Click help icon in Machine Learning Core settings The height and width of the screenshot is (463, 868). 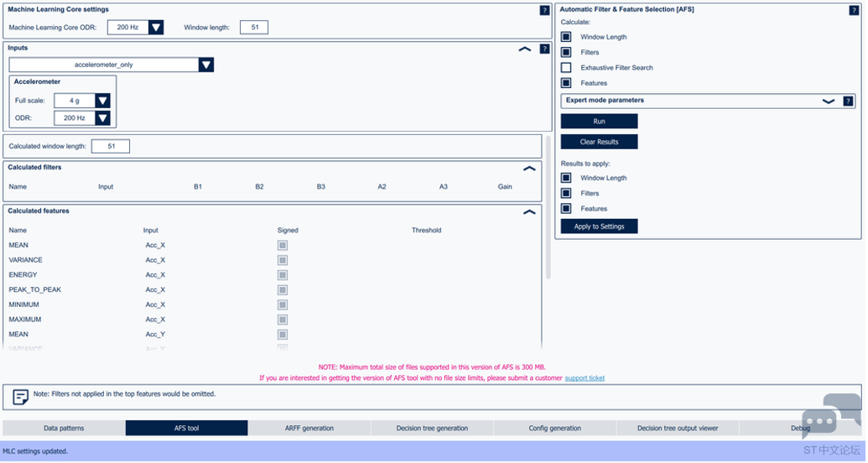(545, 11)
